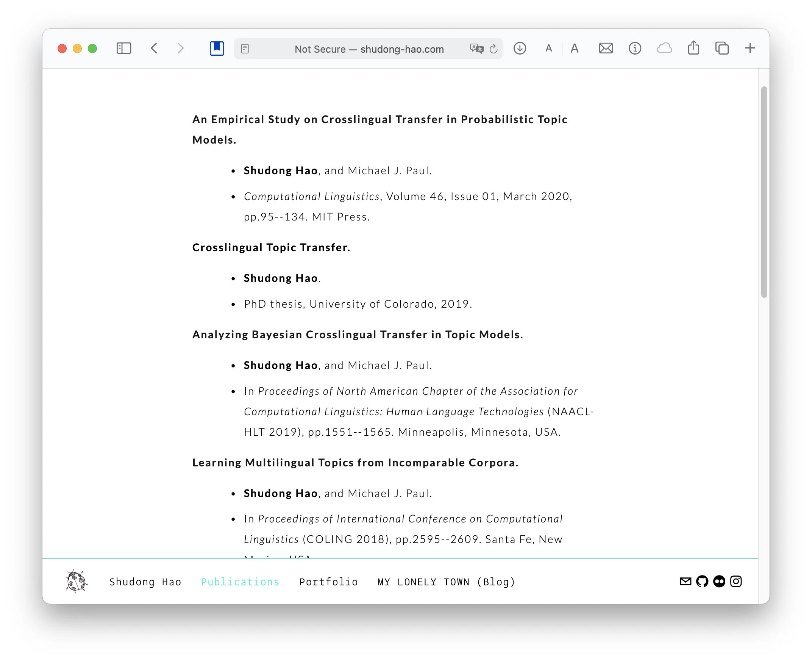
Task: Click 'Computational Linguistics, Volume 46' citation line
Action: [408, 197]
